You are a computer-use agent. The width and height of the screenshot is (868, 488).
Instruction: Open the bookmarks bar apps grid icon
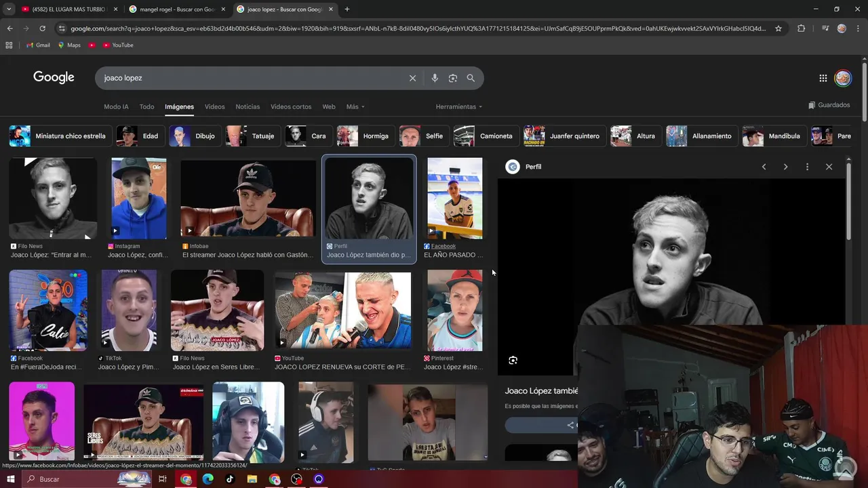(9, 45)
